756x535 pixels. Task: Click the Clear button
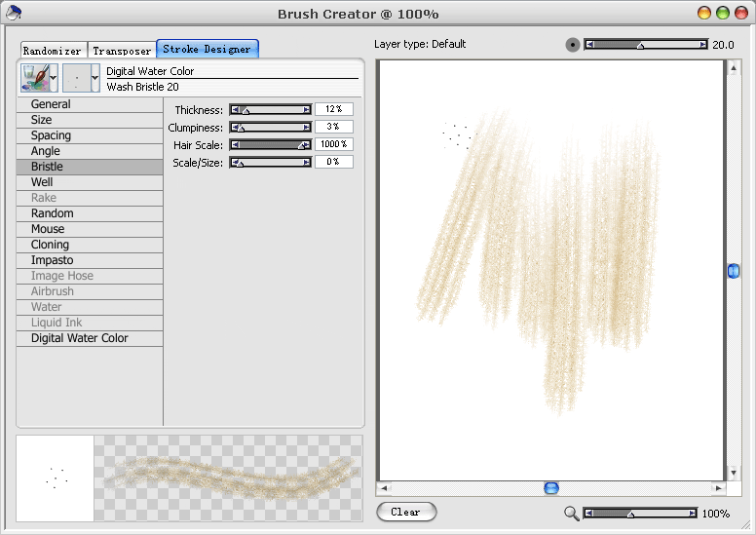coord(406,512)
